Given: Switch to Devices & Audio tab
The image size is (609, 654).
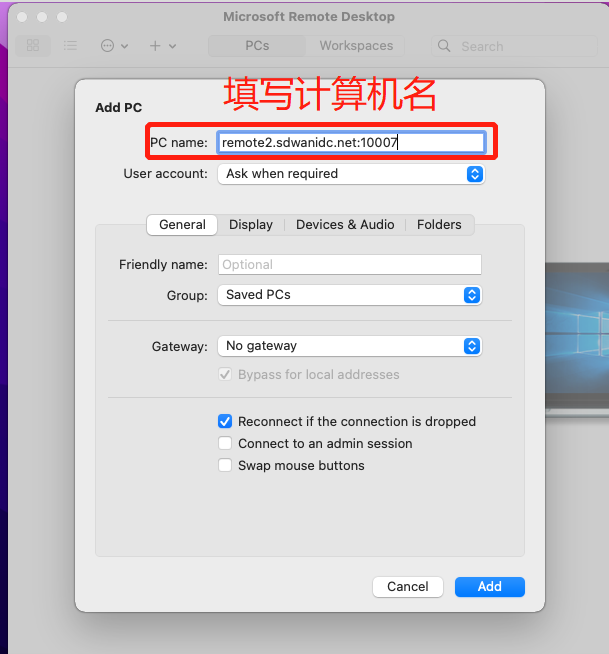Looking at the screenshot, I should (345, 224).
